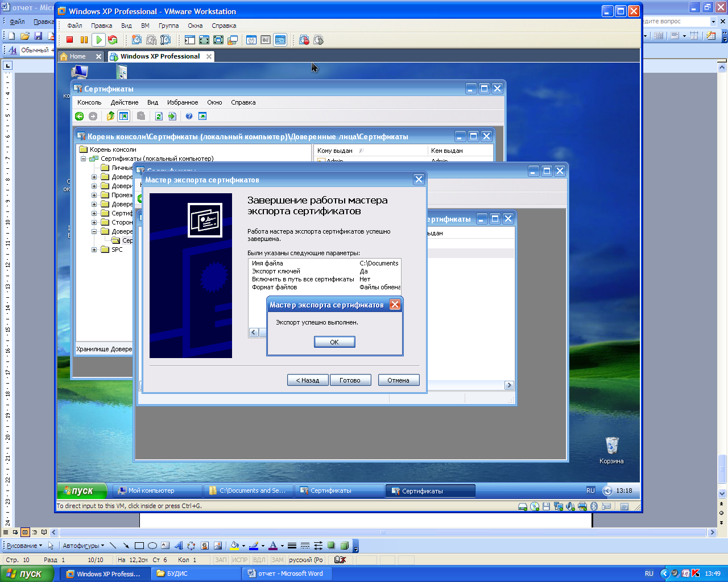Switch to the Home tab in VMware
The height and width of the screenshot is (582, 728).
[x=81, y=56]
